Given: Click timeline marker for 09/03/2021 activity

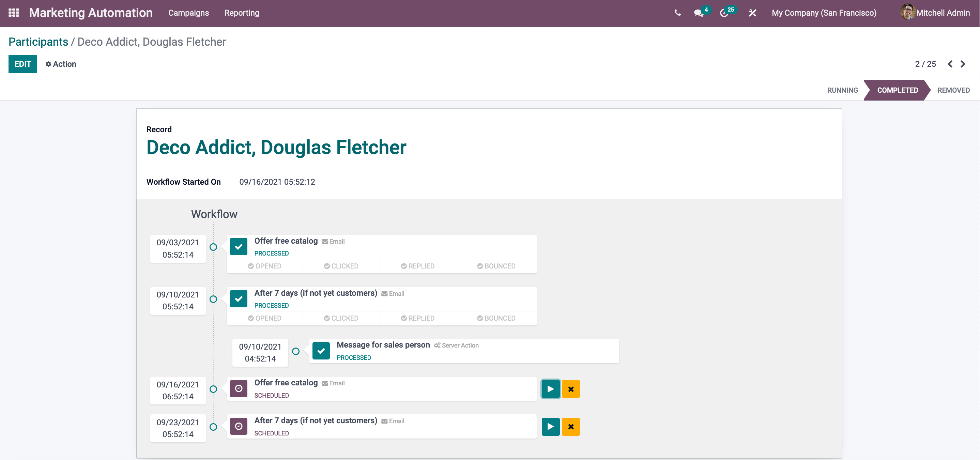Looking at the screenshot, I should coord(213,247).
